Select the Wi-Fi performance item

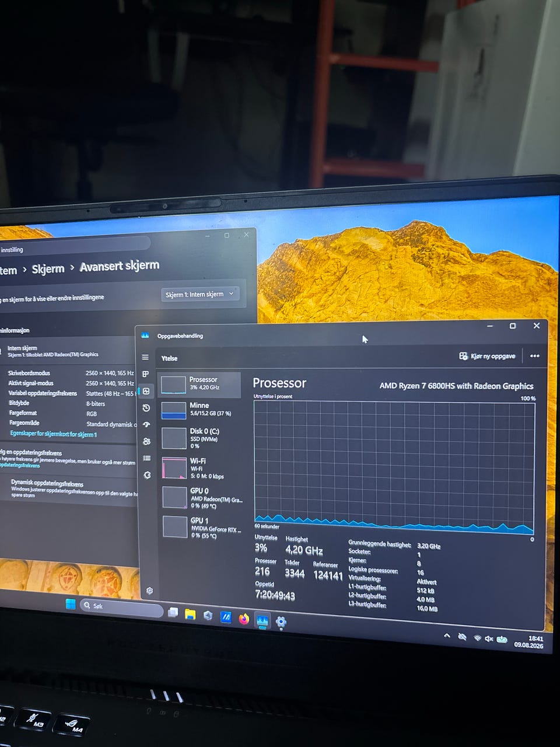pos(200,468)
